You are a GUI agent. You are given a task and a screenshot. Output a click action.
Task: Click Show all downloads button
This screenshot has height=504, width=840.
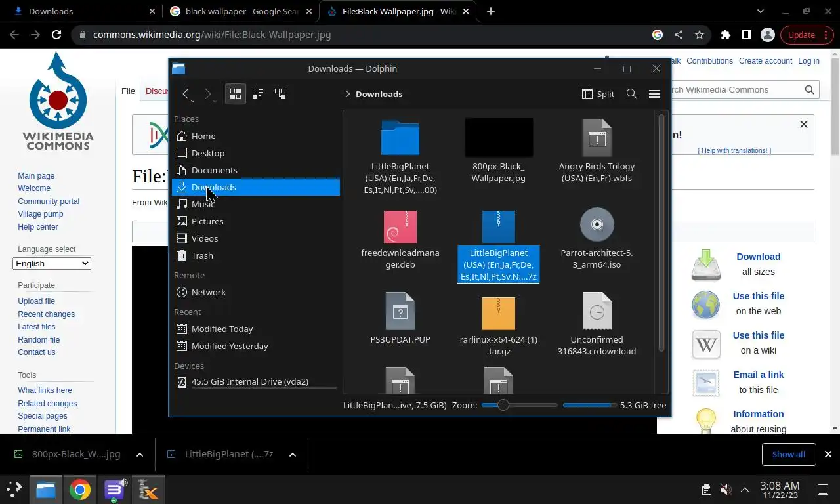[x=788, y=454]
